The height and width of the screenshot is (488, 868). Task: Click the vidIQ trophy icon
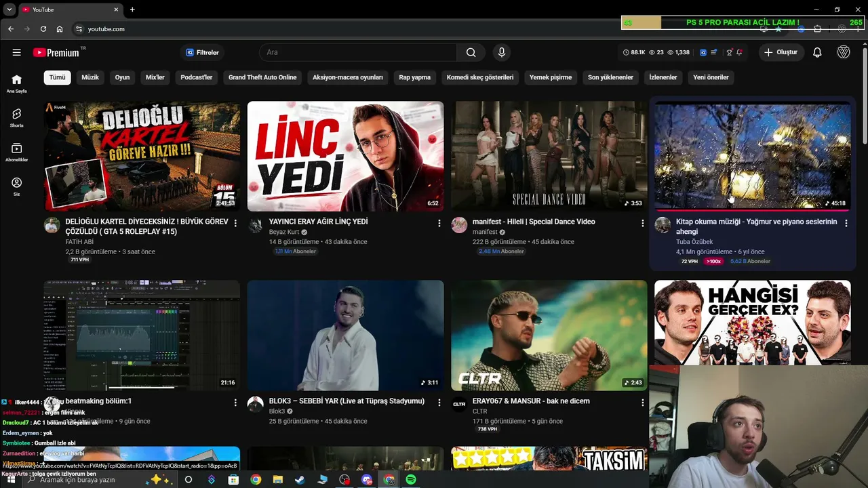coord(729,52)
